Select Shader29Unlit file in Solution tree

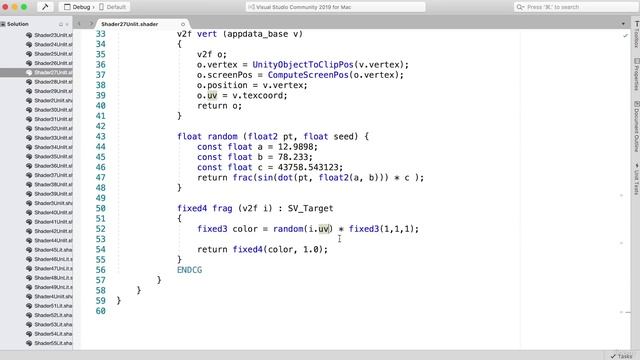click(x=49, y=91)
